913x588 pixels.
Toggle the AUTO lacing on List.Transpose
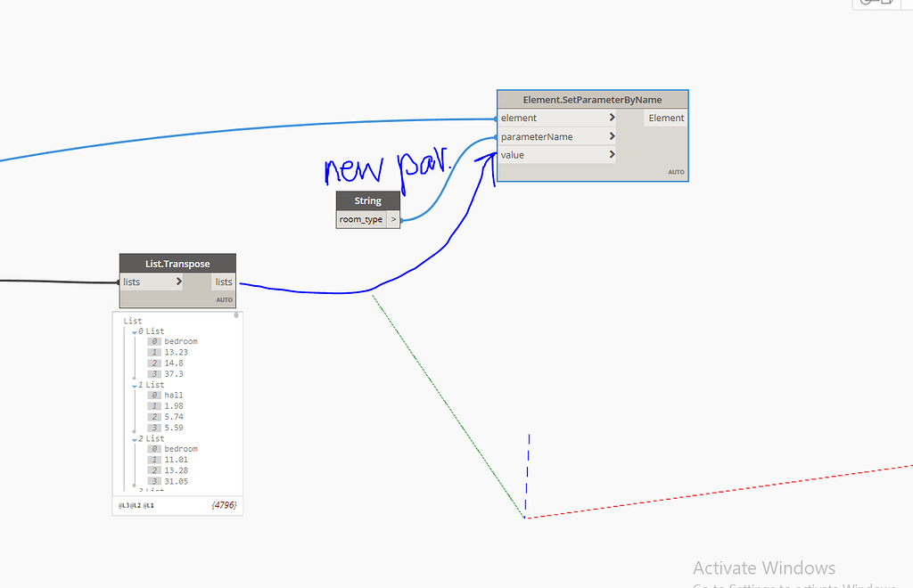pyautogui.click(x=225, y=300)
